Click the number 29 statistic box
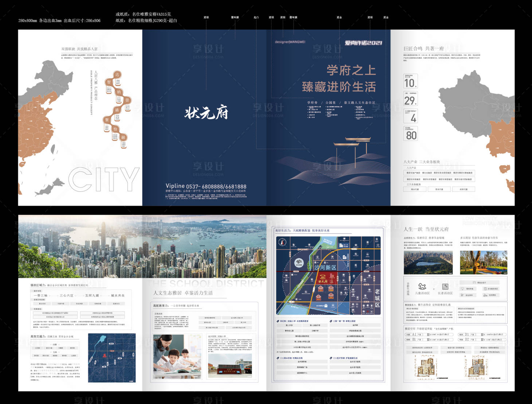532x404 pixels. (410, 98)
